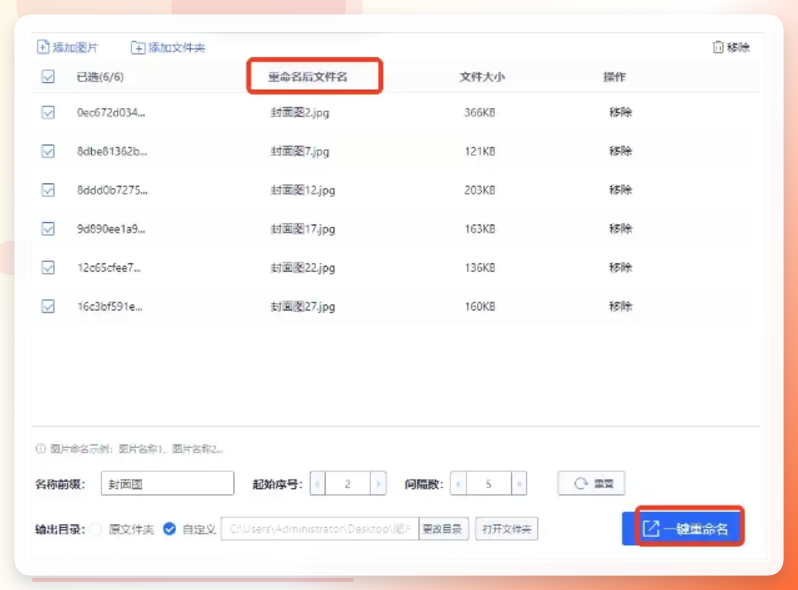Click the 添加文件夹 button label
The height and width of the screenshot is (590, 798).
click(x=177, y=48)
